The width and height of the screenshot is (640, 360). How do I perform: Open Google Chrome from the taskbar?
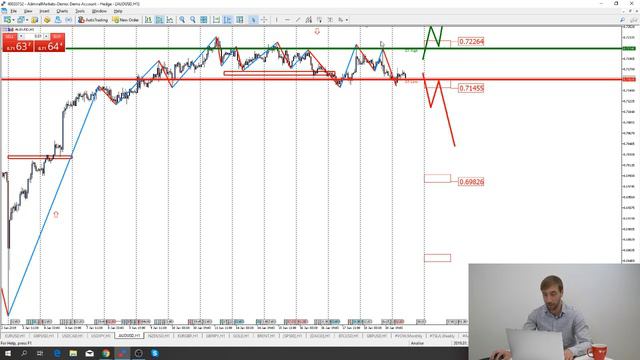pos(106,353)
